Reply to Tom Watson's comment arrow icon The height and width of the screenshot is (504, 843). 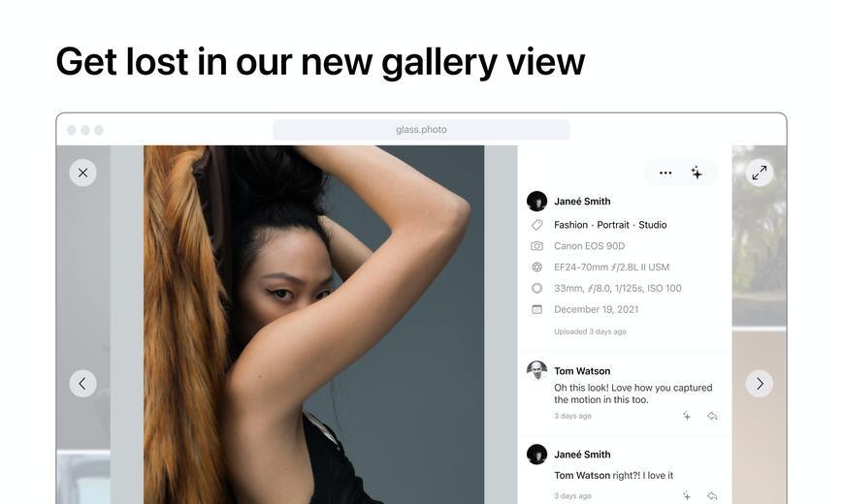tap(712, 416)
